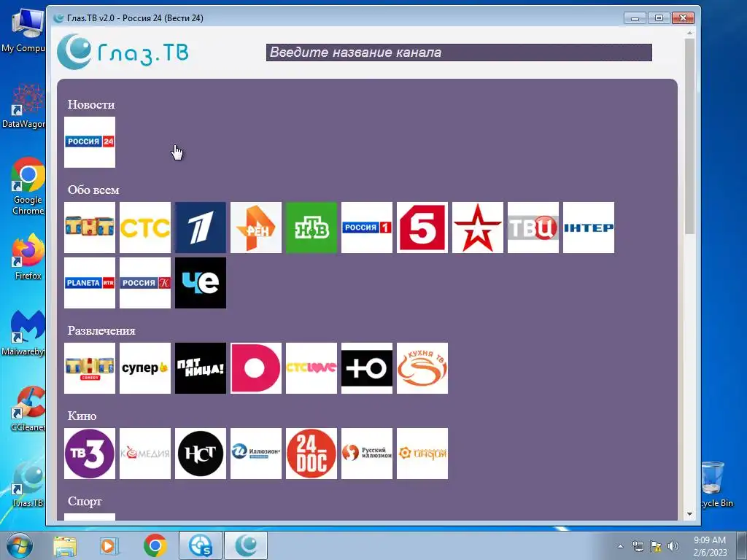Open the Звезда red star channel
Image resolution: width=747 pixels, height=560 pixels.
pyautogui.click(x=477, y=227)
